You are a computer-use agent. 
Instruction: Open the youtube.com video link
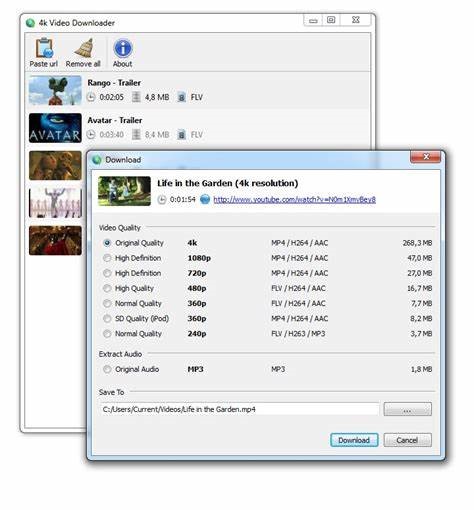point(294,200)
